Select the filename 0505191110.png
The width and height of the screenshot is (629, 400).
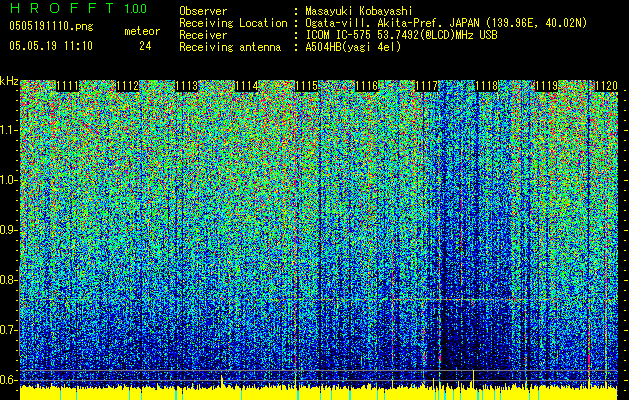tap(51, 26)
